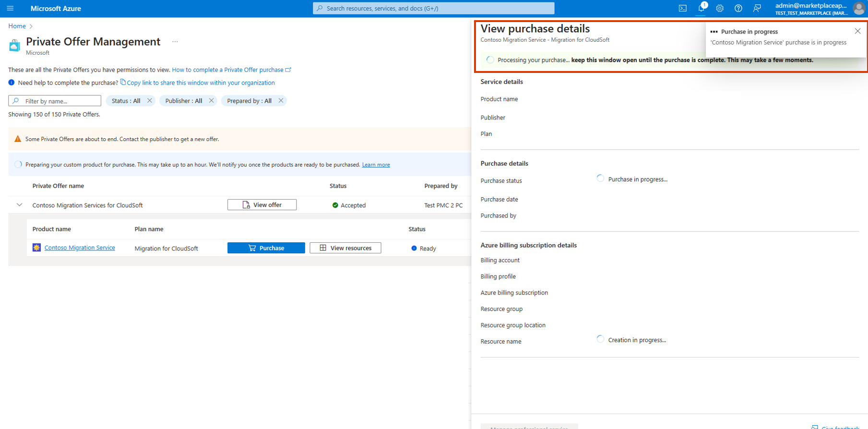Open the account avatar menu
The width and height of the screenshot is (868, 429).
(x=859, y=8)
